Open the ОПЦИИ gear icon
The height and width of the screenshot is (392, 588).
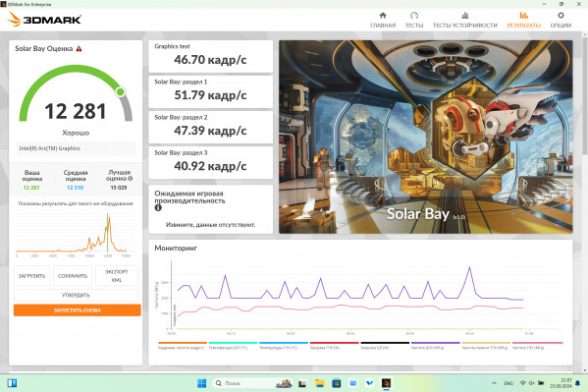click(x=561, y=16)
